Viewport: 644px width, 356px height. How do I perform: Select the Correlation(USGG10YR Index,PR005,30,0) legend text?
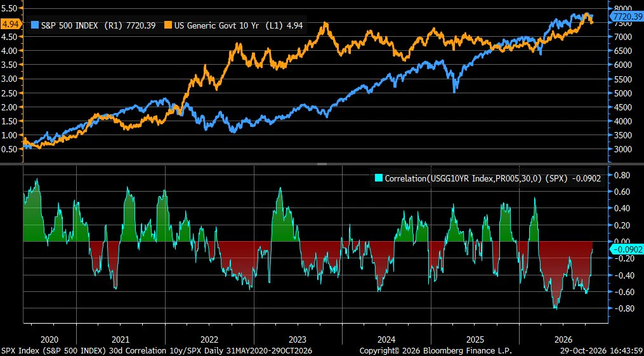coord(493,178)
